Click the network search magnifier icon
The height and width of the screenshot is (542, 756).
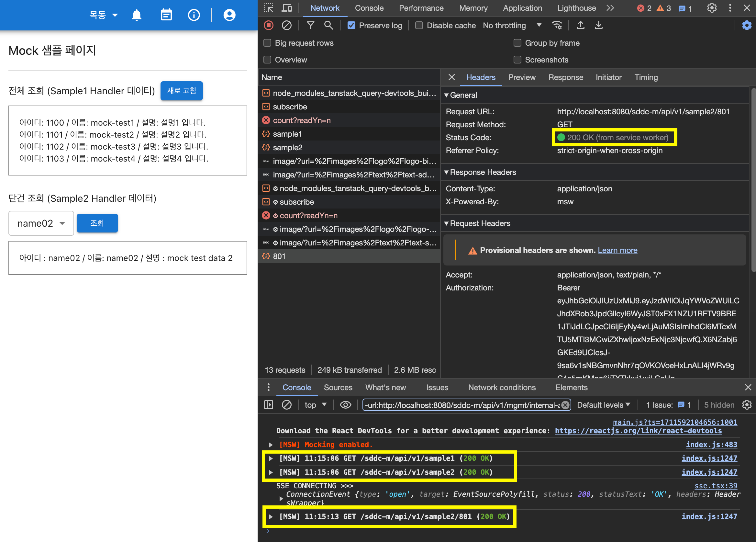(x=328, y=25)
